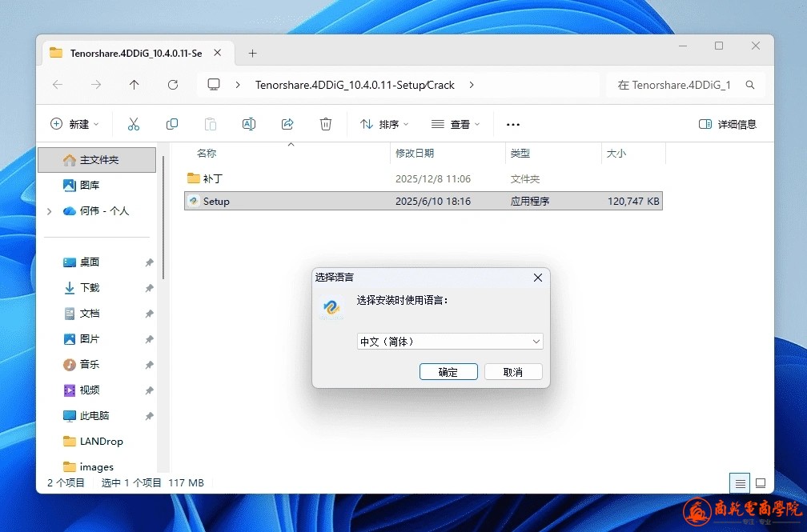Screen dimensions: 807x532
Task: Refresh the current folder view
Action: [173, 85]
